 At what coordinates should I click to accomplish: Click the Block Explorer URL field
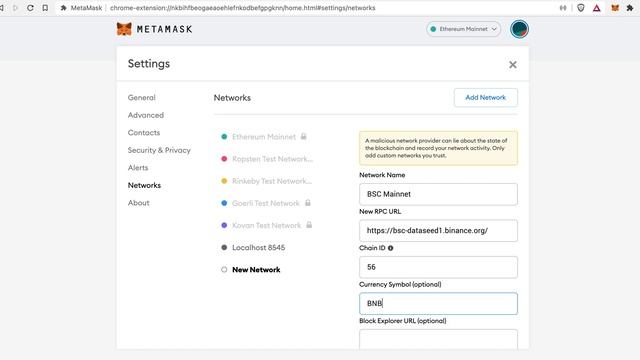pyautogui.click(x=438, y=340)
